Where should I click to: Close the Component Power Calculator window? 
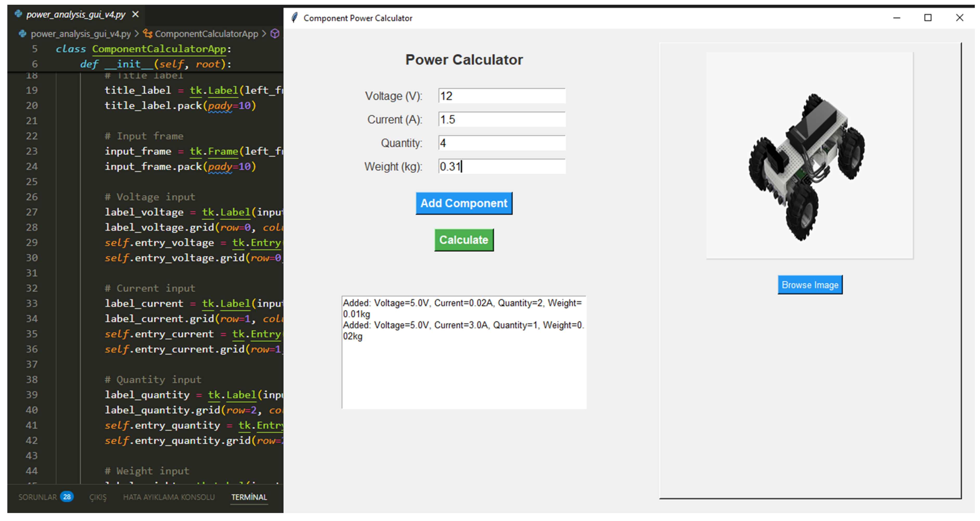[959, 18]
